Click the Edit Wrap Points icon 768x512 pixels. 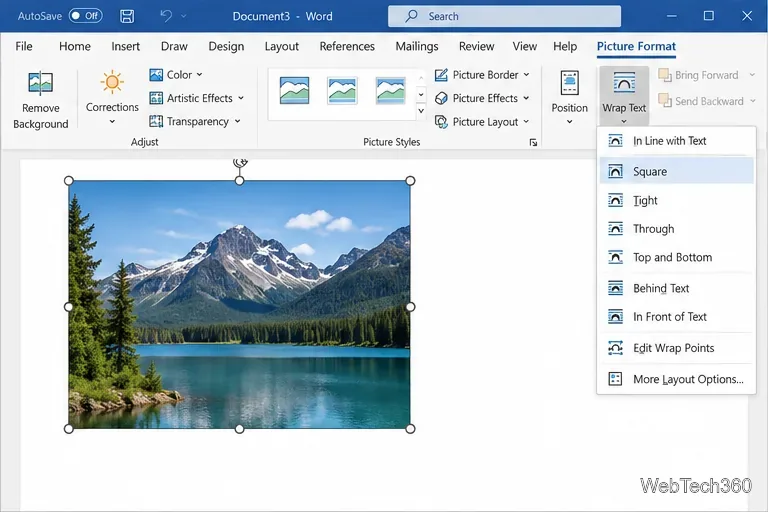tap(615, 348)
